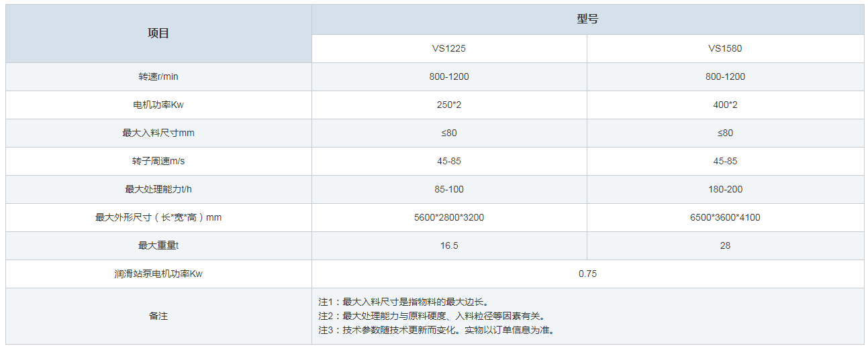Click the 5600*2800*3200 dimensions cell
The width and height of the screenshot is (868, 346).
click(449, 217)
